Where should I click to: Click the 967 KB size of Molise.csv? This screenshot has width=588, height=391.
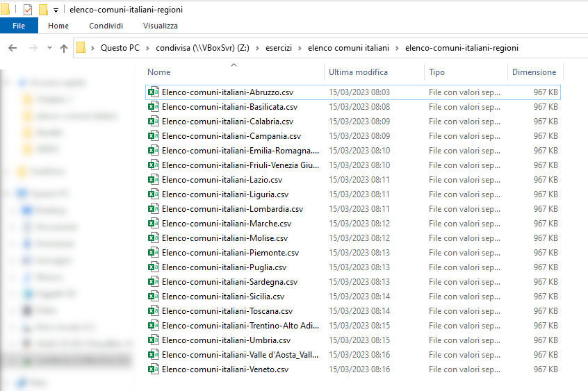(x=546, y=238)
